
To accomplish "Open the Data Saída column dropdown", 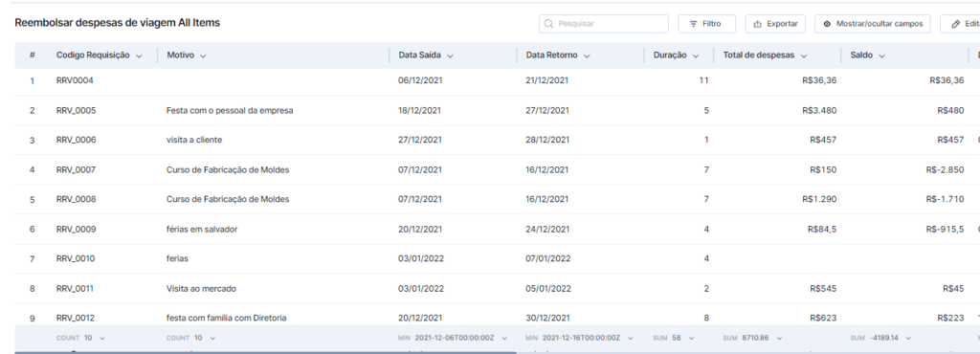I will coord(450,55).
